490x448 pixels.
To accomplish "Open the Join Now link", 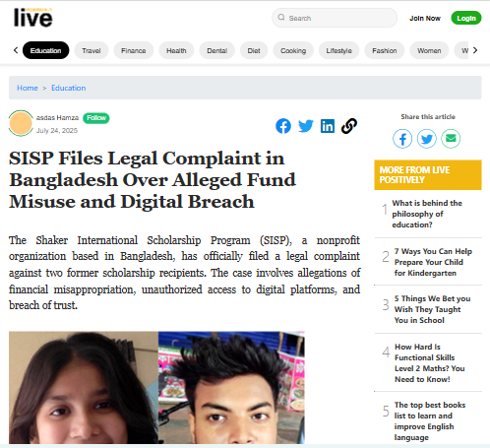I will tap(425, 18).
